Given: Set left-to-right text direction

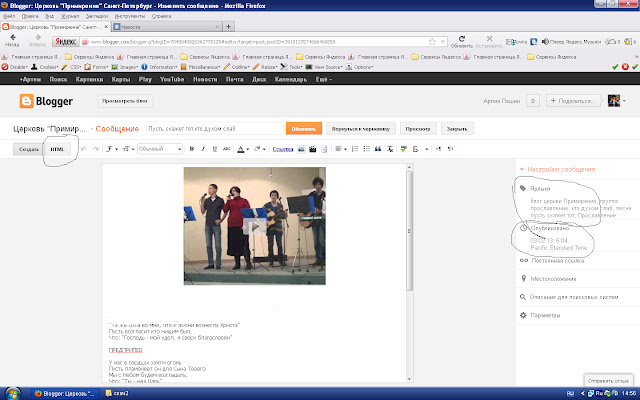Looking at the screenshot, I should point(438,149).
